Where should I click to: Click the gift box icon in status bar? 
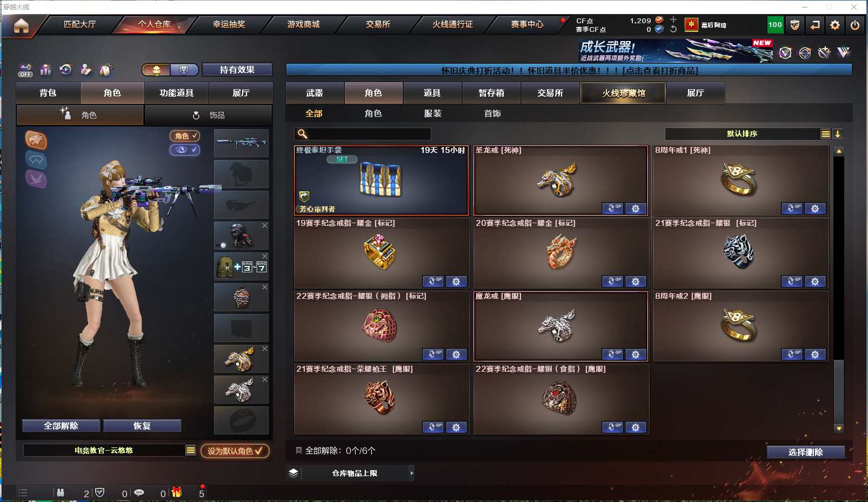coord(177,492)
